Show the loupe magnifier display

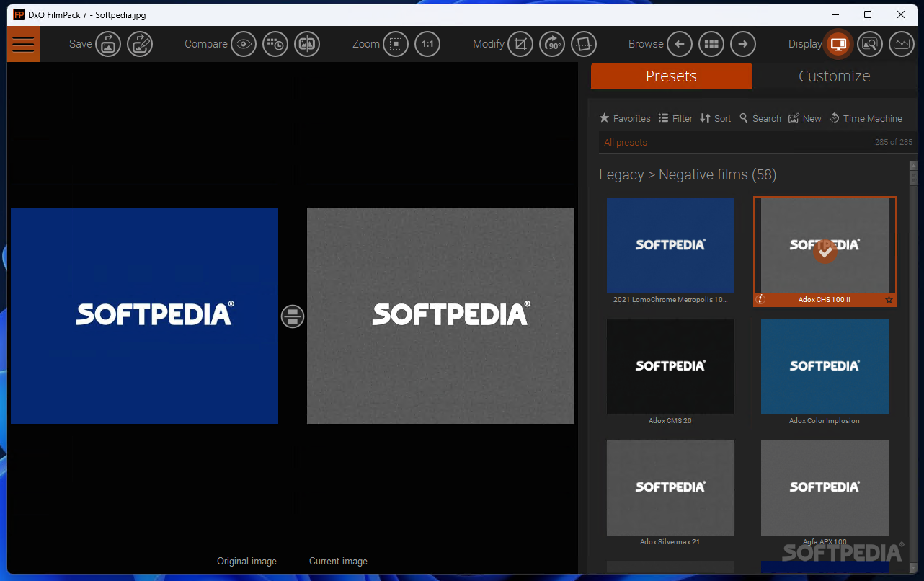(870, 44)
